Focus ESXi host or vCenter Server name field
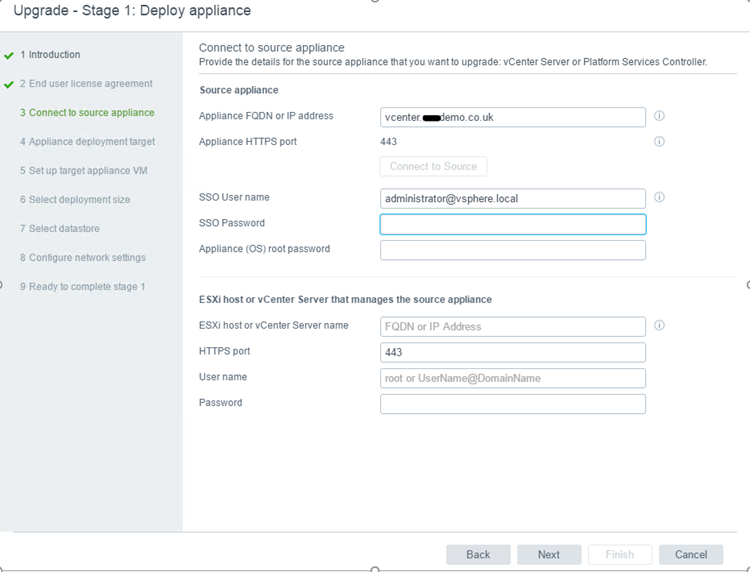Image resolution: width=750 pixels, height=572 pixels. (x=513, y=327)
